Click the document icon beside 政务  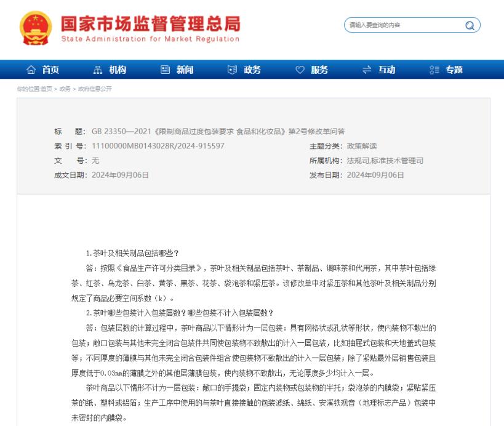tap(232, 70)
